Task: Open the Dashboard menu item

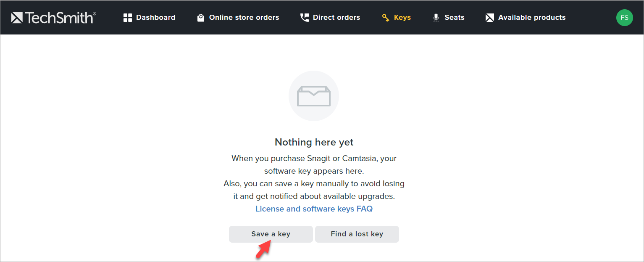Action: [155, 17]
